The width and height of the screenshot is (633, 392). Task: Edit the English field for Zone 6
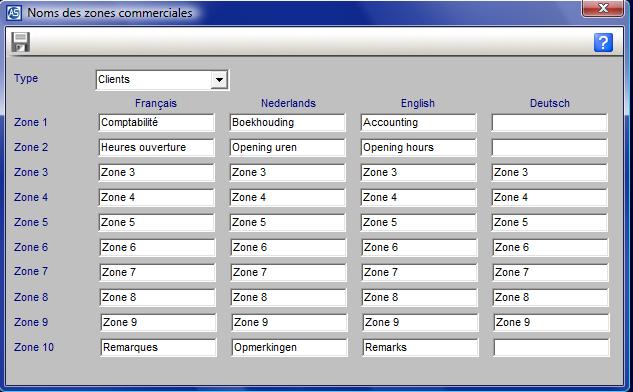pyautogui.click(x=419, y=247)
